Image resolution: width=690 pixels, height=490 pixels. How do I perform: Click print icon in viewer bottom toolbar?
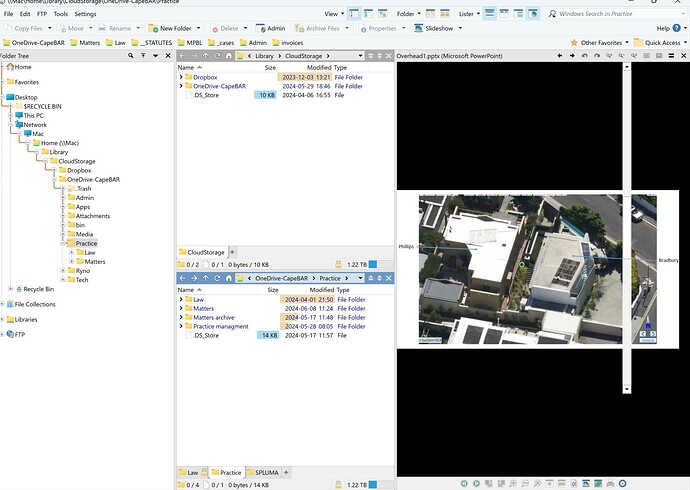click(610, 483)
